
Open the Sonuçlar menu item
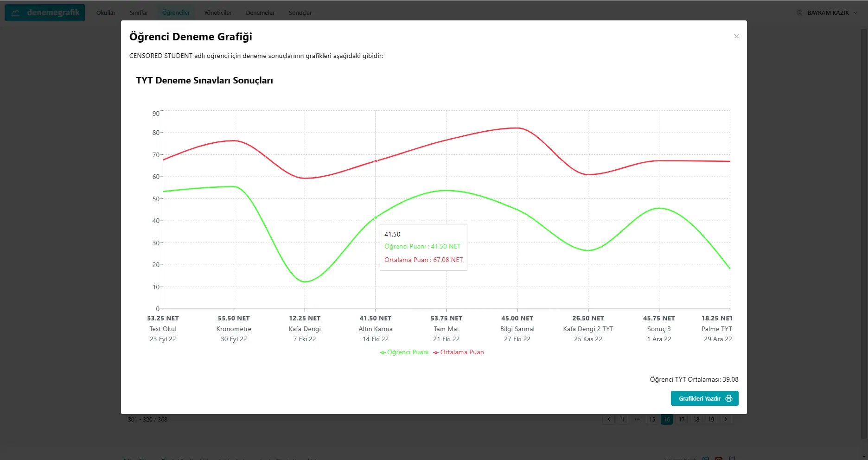pos(300,13)
